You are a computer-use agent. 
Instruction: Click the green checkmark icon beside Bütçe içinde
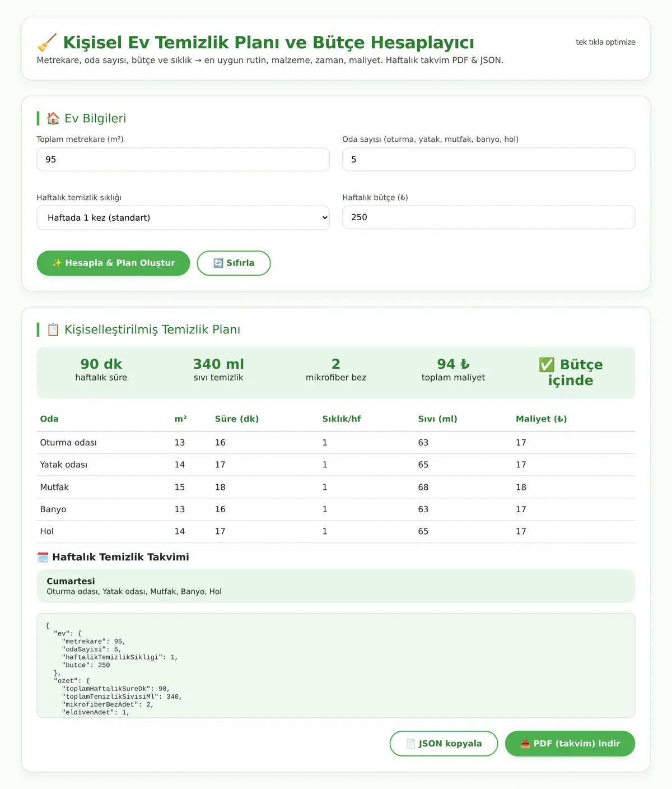(547, 365)
